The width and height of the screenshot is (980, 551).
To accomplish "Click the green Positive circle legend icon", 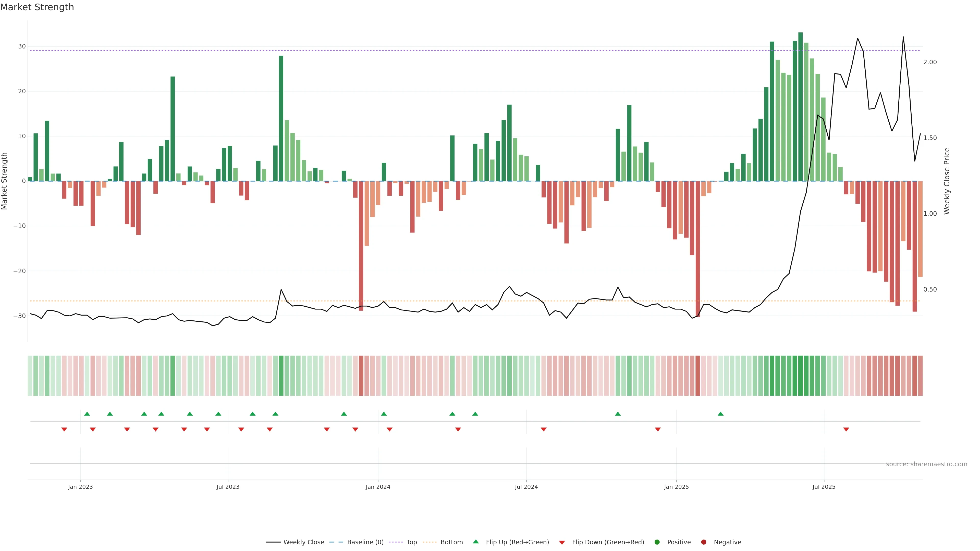I will 657,542.
